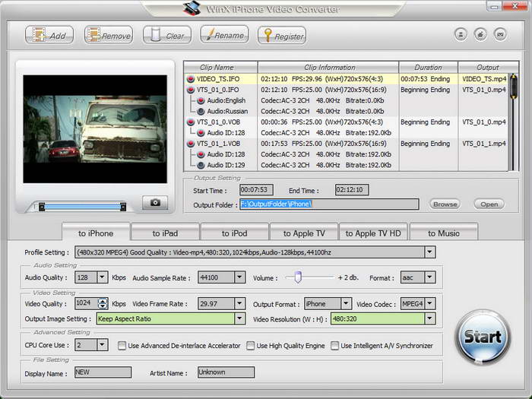The image size is (532, 399).
Task: Switch to the to iPad tab
Action: point(165,233)
